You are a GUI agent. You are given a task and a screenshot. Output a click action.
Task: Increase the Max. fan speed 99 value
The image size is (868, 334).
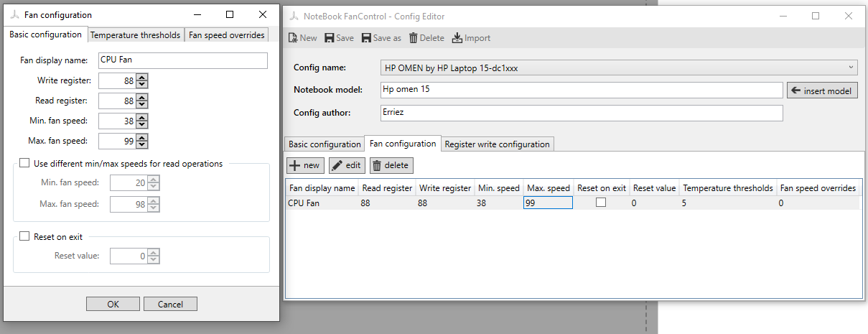[142, 137]
